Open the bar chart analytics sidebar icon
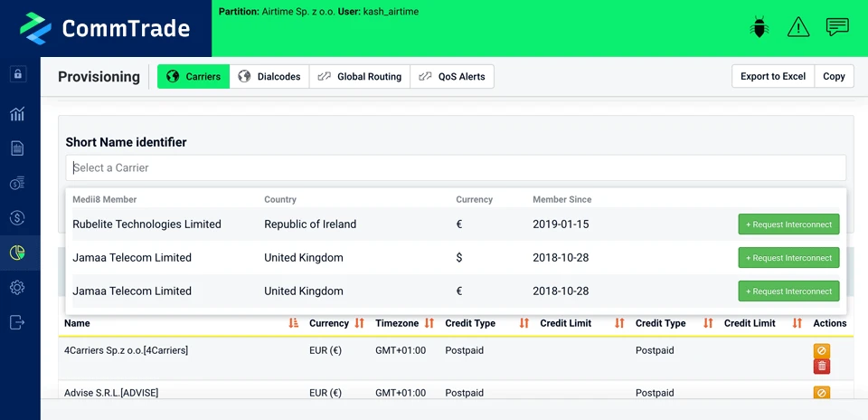868x420 pixels. (x=17, y=114)
